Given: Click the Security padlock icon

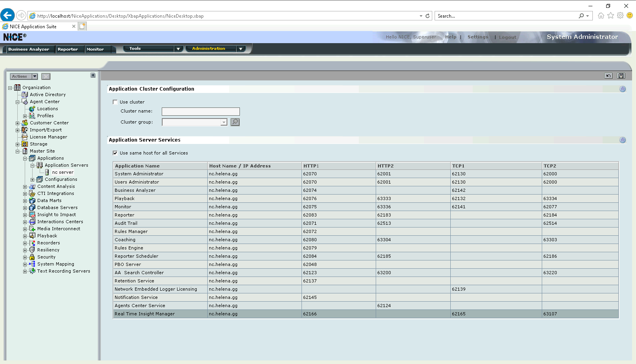Looking at the screenshot, I should pos(32,257).
